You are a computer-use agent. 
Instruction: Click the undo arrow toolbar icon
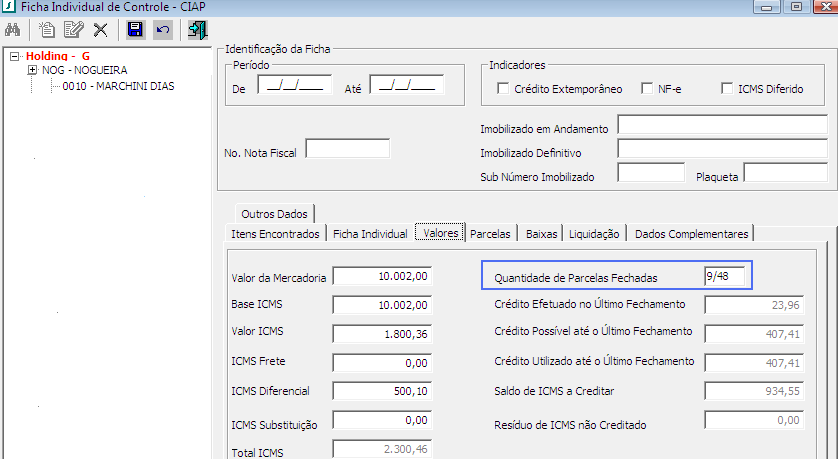click(x=162, y=30)
